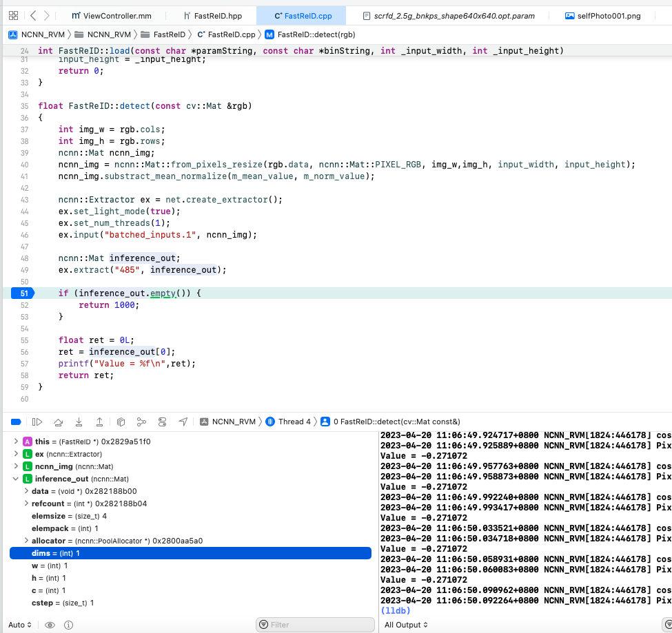
Task: Step into the function
Action: [x=79, y=422]
